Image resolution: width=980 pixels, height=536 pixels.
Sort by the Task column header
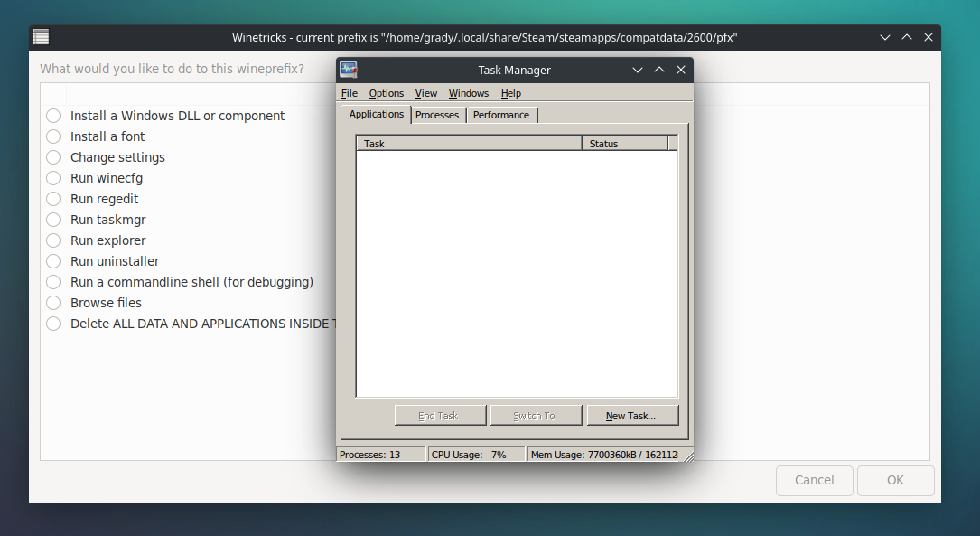coord(469,143)
